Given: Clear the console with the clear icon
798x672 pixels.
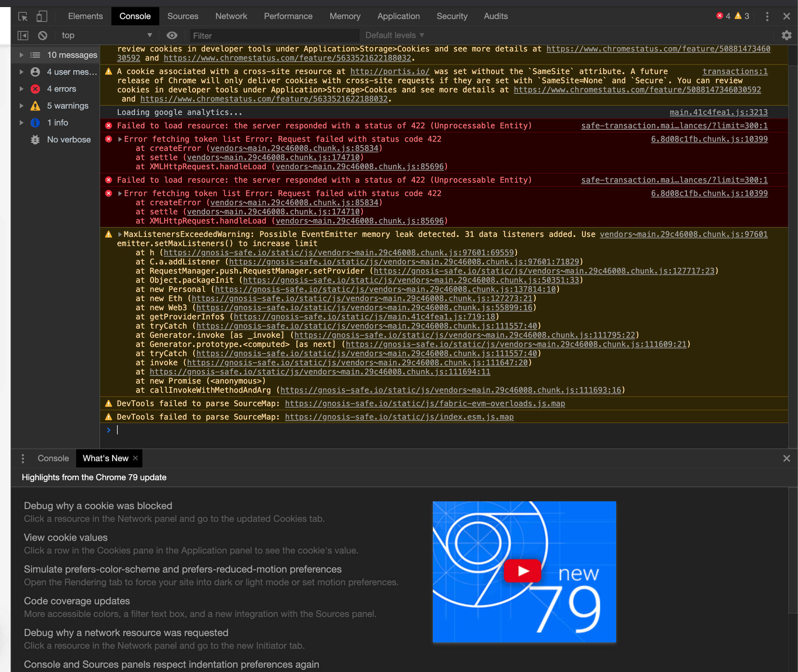Looking at the screenshot, I should coord(43,35).
